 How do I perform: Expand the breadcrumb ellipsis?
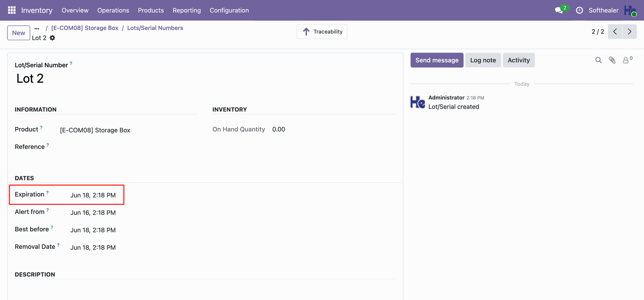pos(37,28)
